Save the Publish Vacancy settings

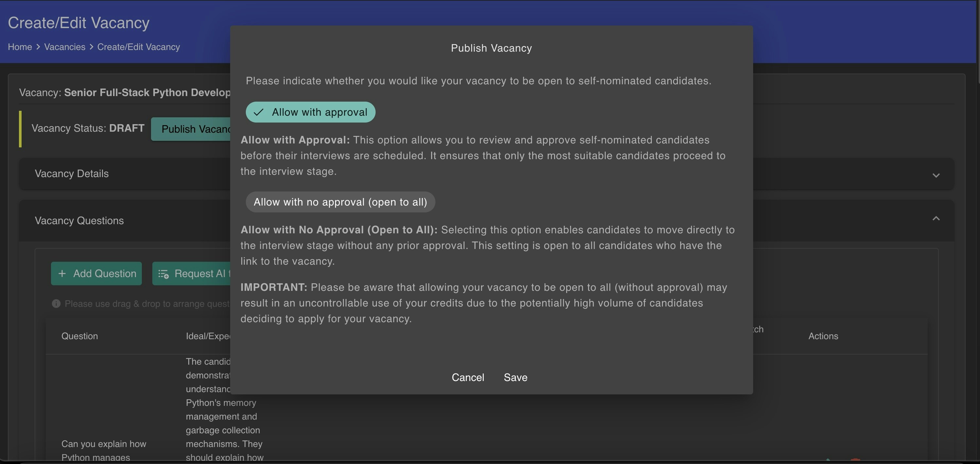[515, 377]
